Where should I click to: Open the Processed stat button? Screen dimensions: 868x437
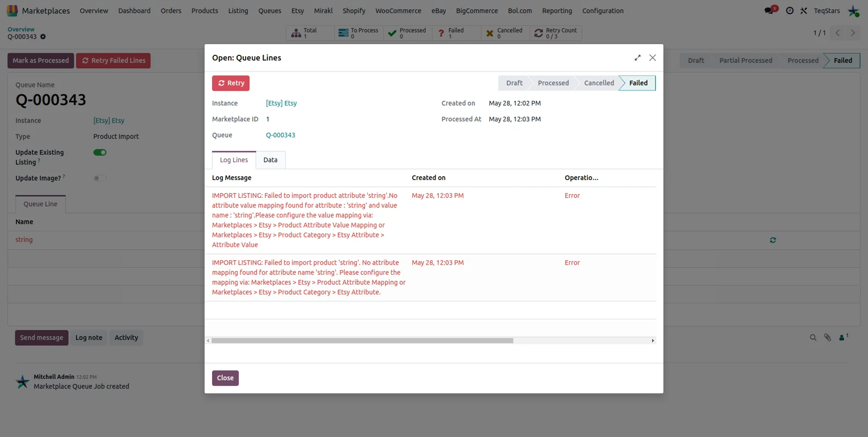408,33
